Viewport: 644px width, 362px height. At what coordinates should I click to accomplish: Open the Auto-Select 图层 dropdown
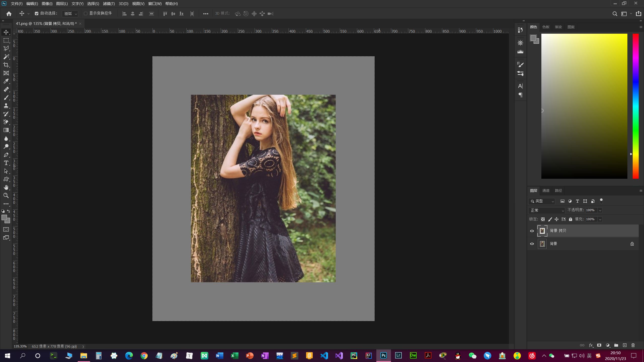point(70,14)
